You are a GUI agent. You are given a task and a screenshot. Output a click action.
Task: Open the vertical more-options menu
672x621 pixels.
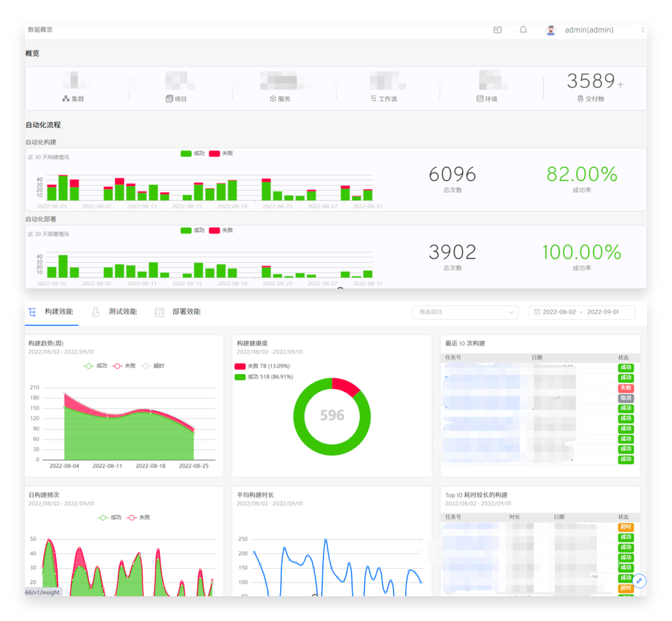pos(642,30)
